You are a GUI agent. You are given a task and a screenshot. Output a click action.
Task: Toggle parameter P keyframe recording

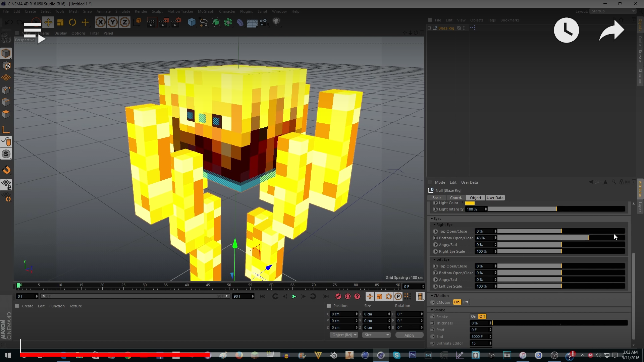point(398,296)
